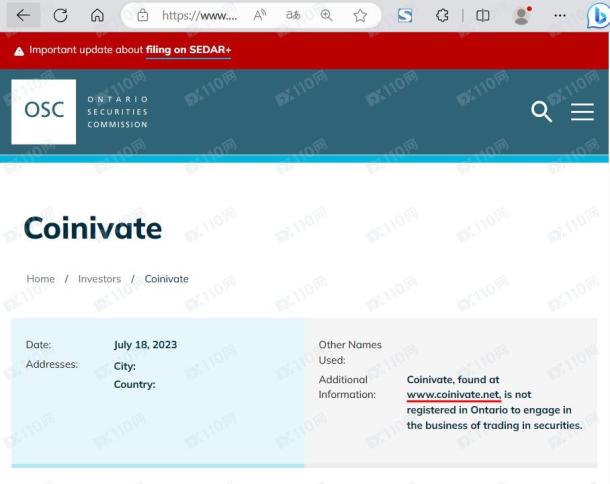
Task: Open www.coinivate.net link
Action: coord(454,395)
